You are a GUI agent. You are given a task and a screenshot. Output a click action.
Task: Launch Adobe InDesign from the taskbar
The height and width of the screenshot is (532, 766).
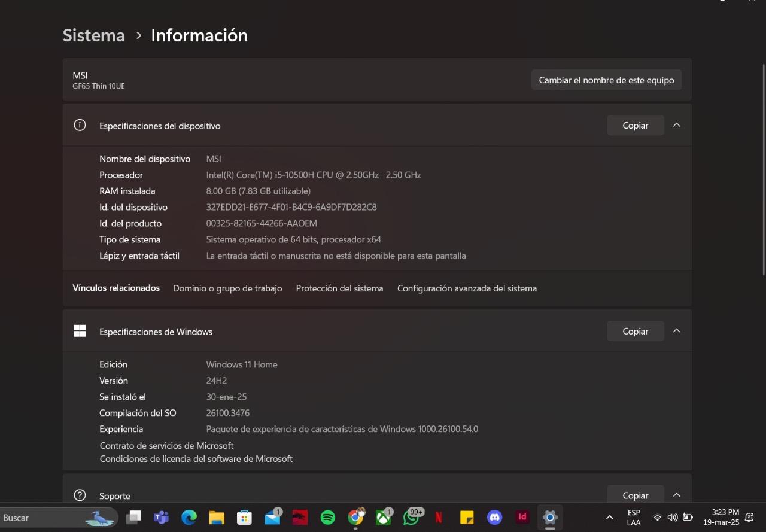pyautogui.click(x=522, y=517)
